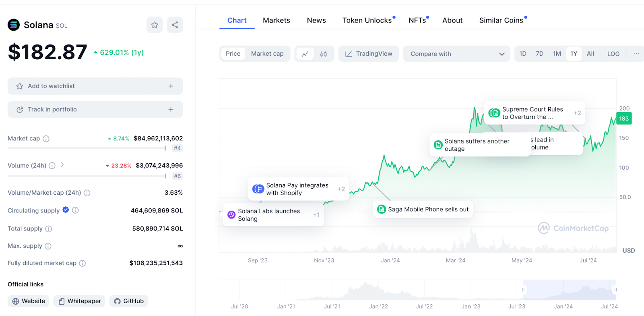Click the highlighted navigator range selection
Image resolution: width=644 pixels, height=316 pixels.
(x=570, y=290)
